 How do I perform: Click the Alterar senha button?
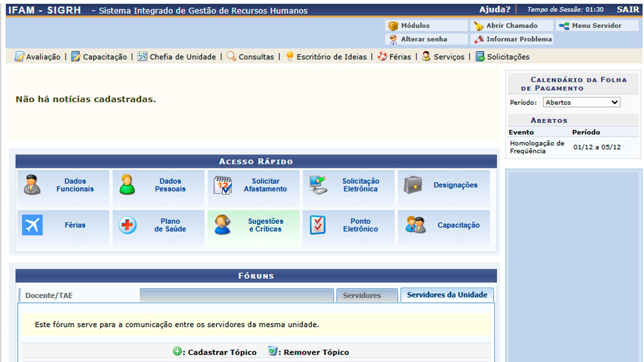pyautogui.click(x=424, y=39)
